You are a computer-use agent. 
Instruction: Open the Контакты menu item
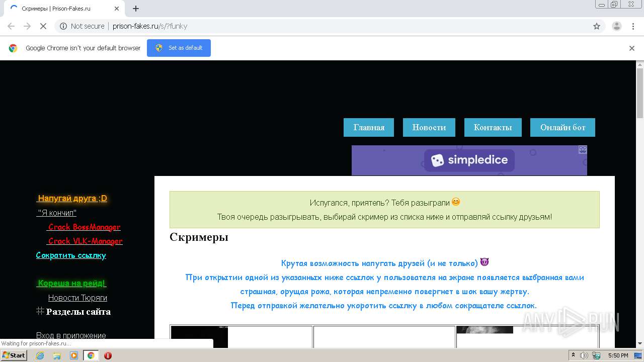pyautogui.click(x=493, y=127)
